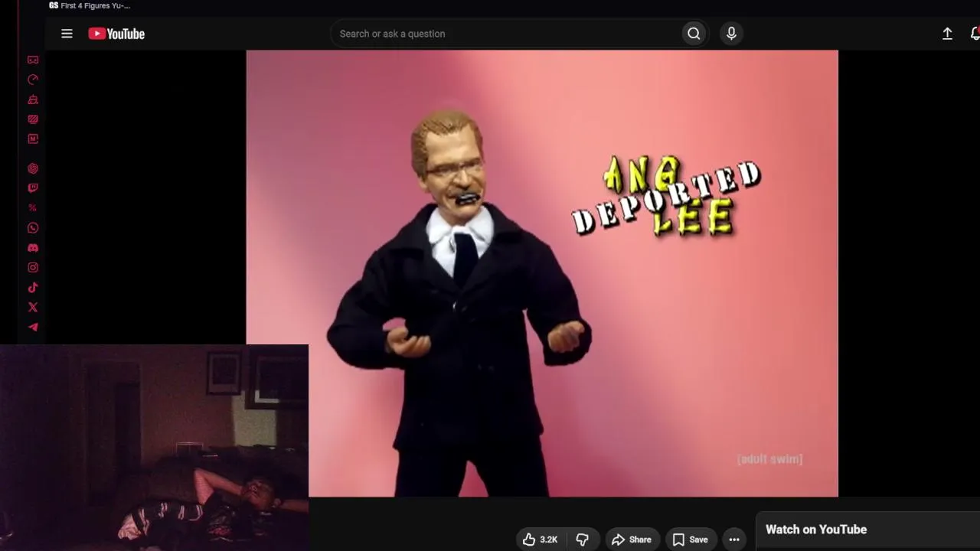Share the video
The image size is (980, 551).
click(x=632, y=540)
